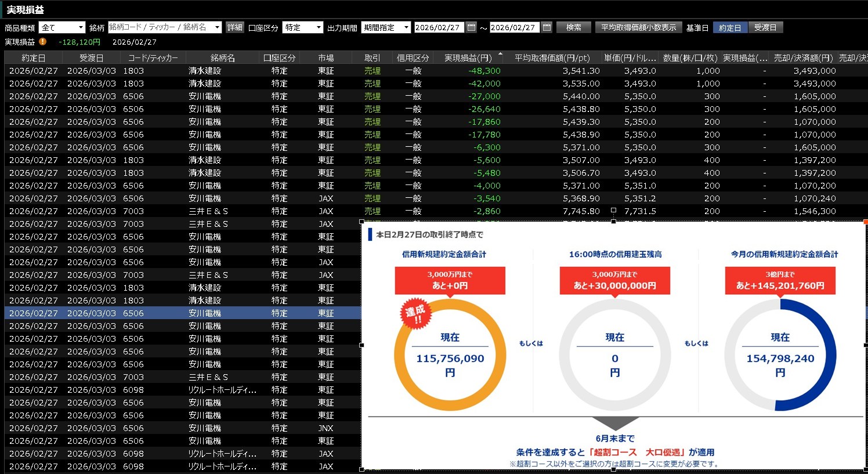Click the start date field 2026/02/27
868x474 pixels.
[439, 27]
